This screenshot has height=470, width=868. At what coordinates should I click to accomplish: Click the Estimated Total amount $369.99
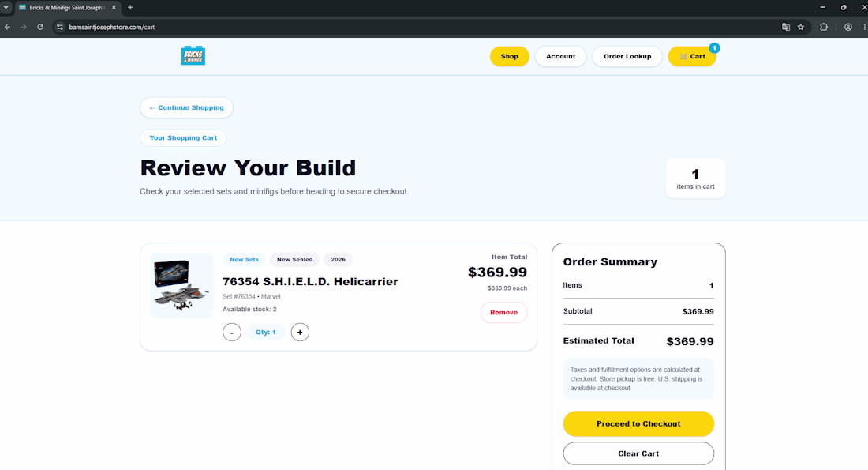click(690, 341)
